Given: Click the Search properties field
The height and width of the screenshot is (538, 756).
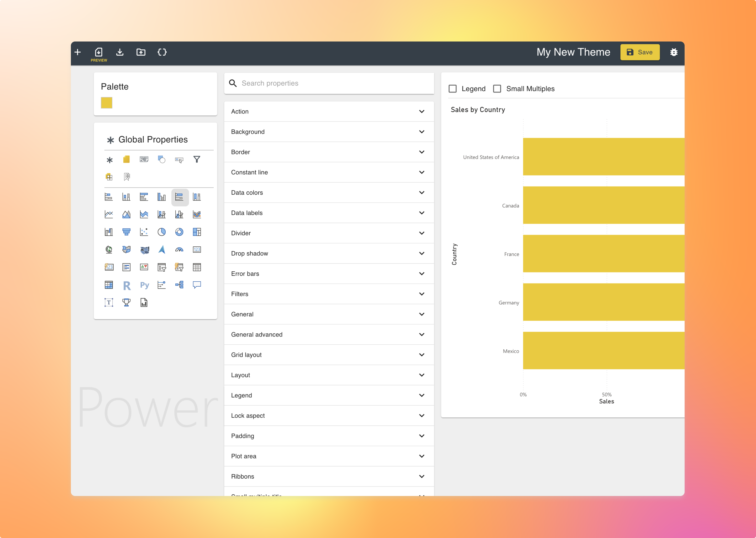Looking at the screenshot, I should [329, 83].
